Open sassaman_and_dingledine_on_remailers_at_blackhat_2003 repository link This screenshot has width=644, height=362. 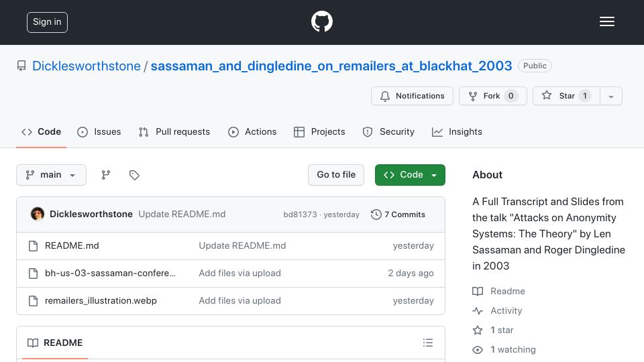coord(331,66)
